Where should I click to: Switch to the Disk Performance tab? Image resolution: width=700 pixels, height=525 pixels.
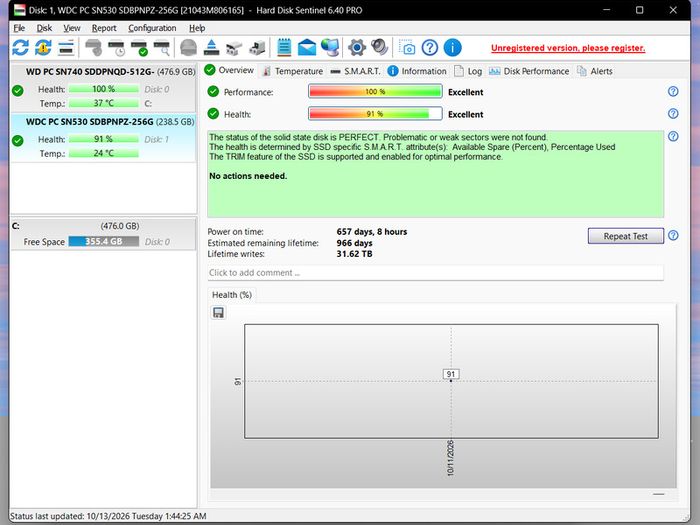point(529,71)
